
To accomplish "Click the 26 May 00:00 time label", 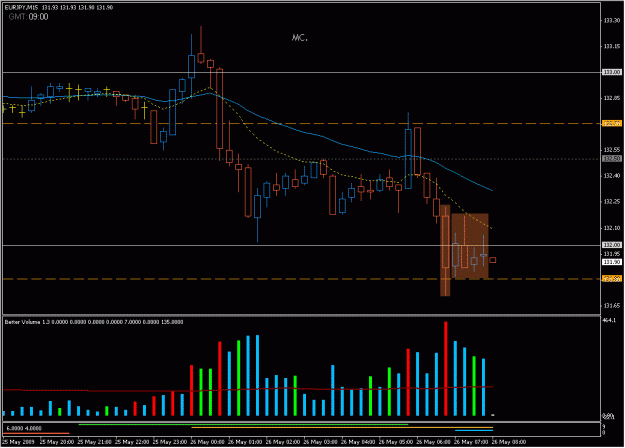I will click(x=208, y=442).
